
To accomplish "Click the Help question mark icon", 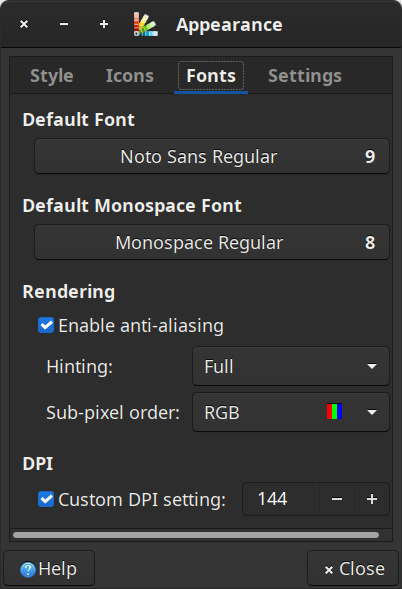I will coord(28,569).
